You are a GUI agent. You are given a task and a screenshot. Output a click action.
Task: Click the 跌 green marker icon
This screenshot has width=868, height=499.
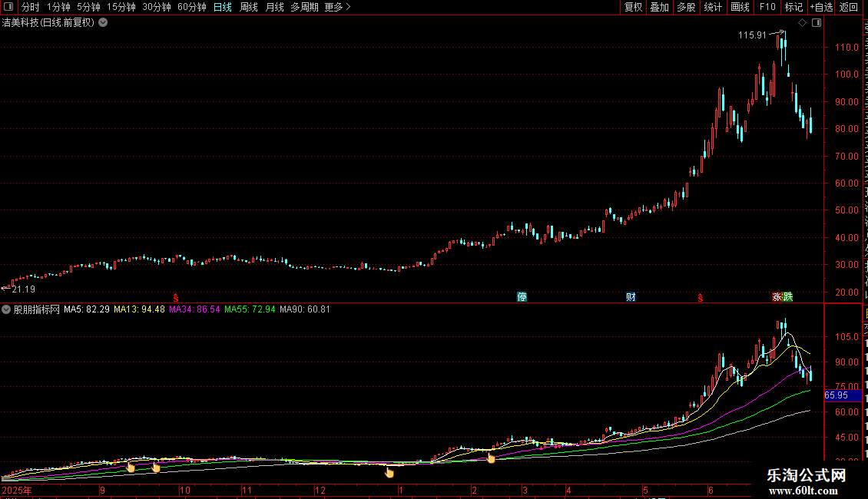point(788,297)
